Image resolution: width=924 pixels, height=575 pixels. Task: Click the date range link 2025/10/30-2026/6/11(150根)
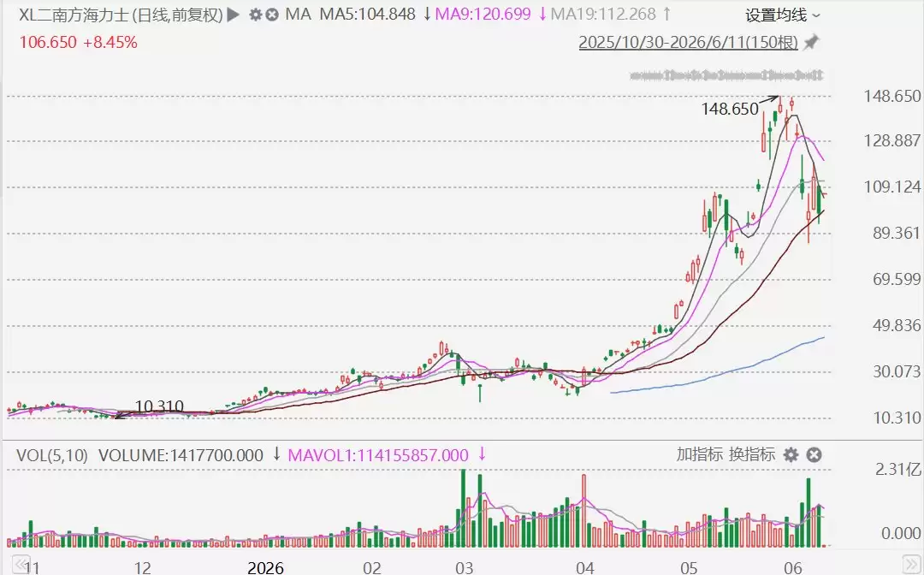point(688,43)
